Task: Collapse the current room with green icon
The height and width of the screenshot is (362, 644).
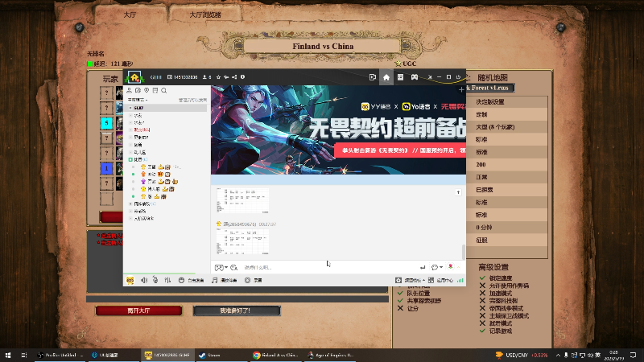Action: click(x=130, y=159)
